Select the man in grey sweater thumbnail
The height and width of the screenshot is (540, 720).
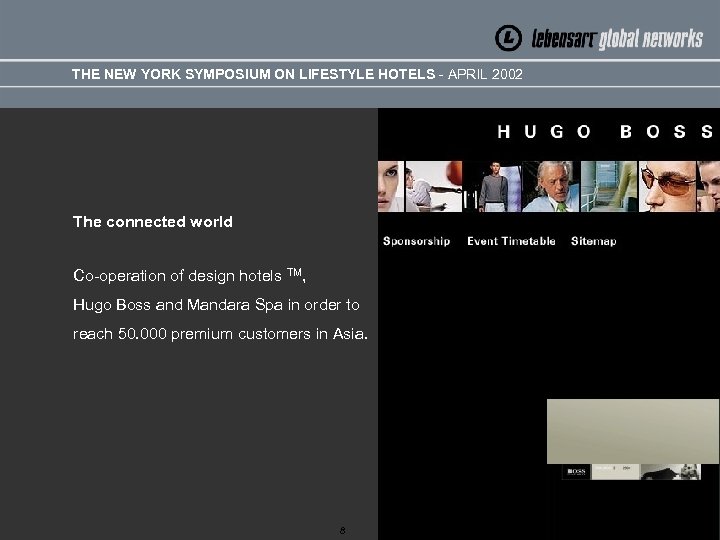[x=492, y=186]
